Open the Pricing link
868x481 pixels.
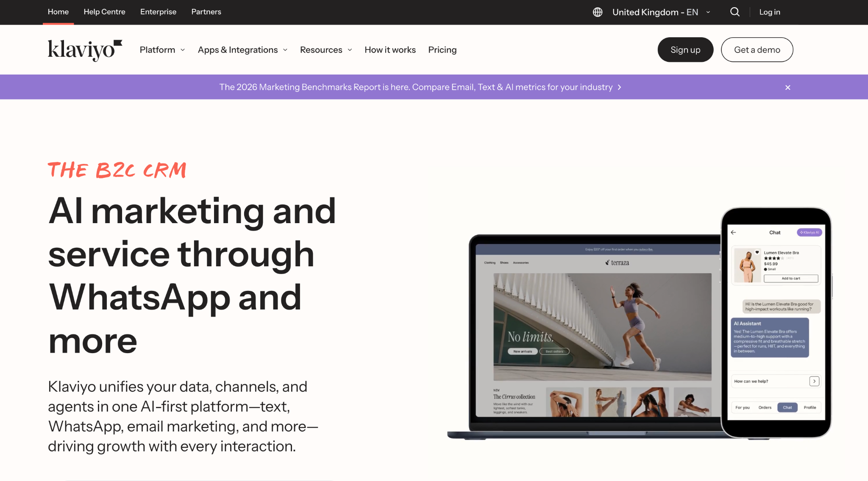click(x=442, y=50)
